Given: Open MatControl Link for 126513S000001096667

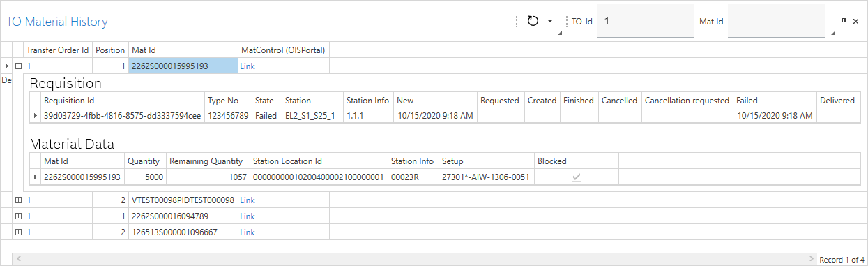Looking at the screenshot, I should click(248, 232).
